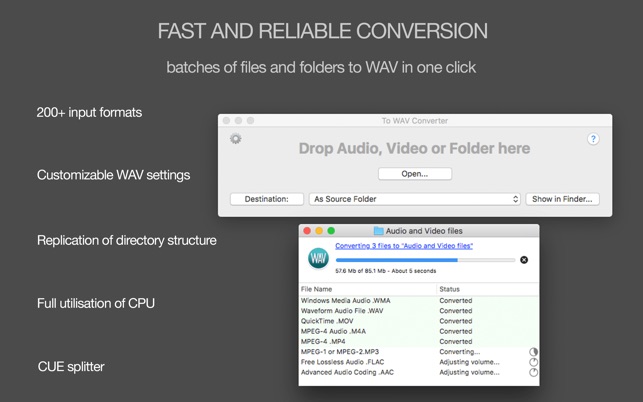The width and height of the screenshot is (643, 402).
Task: Sort by the File Name column header
Action: (x=316, y=289)
